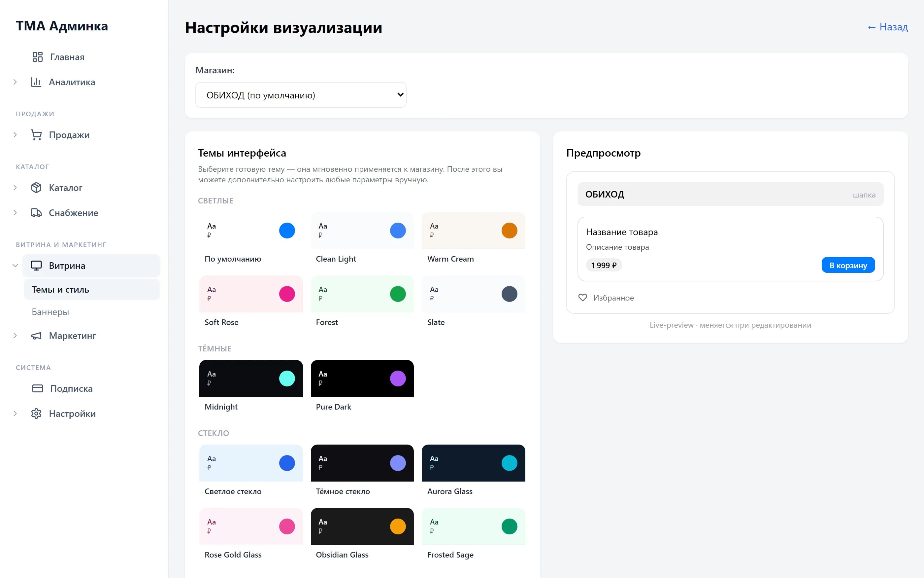Click the Obsidian Glass orange swatch

[x=397, y=526]
